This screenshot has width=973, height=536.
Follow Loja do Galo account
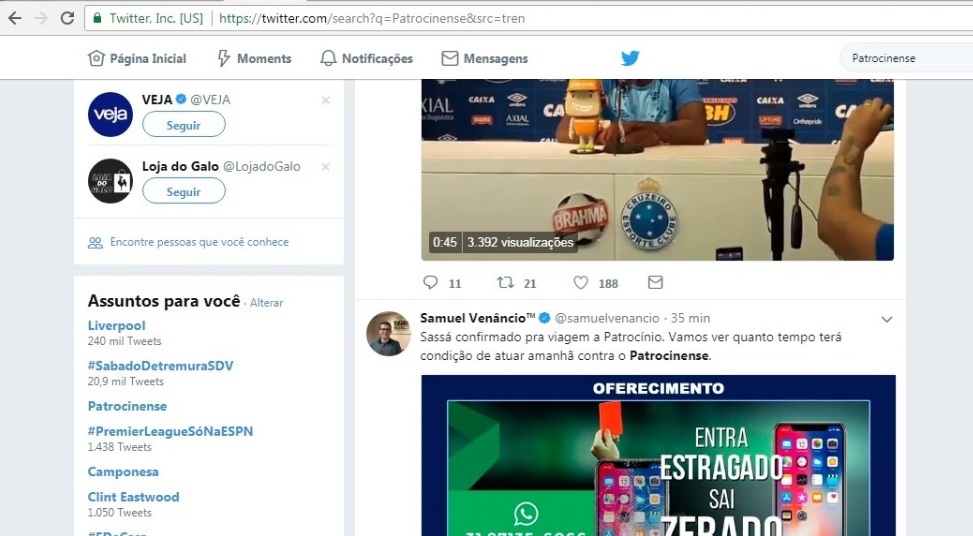(x=183, y=191)
